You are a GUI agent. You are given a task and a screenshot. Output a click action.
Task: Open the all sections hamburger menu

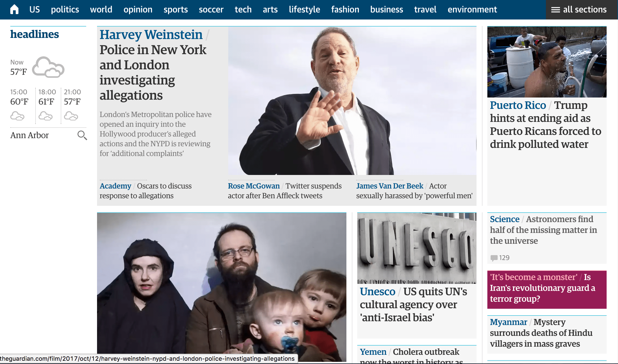[x=579, y=10]
